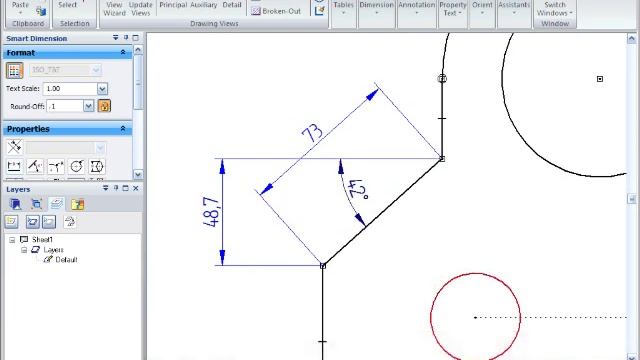Viewport: 640px width, 360px height.
Task: Click the Show Layer icon
Action: coord(32,222)
